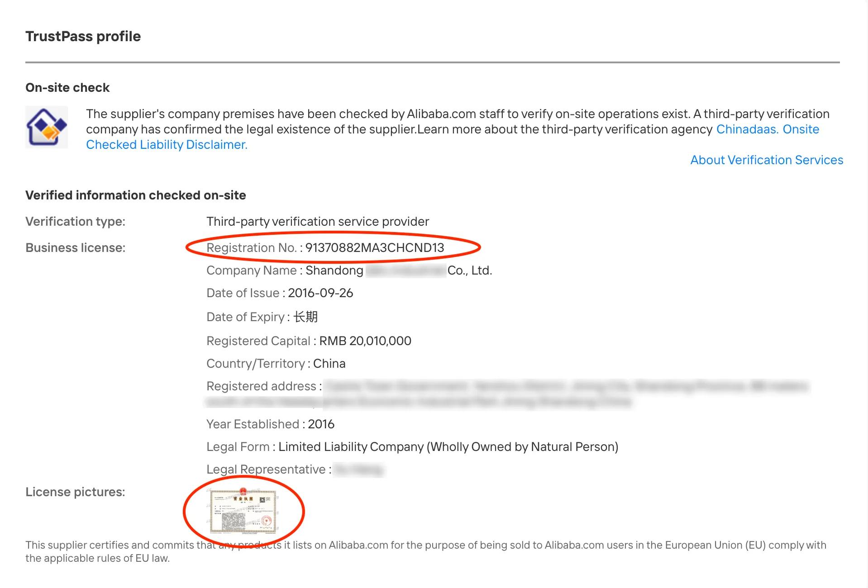This screenshot has width=868, height=588.
Task: Click the Legal Form Limited Liability Company text
Action: 448,447
